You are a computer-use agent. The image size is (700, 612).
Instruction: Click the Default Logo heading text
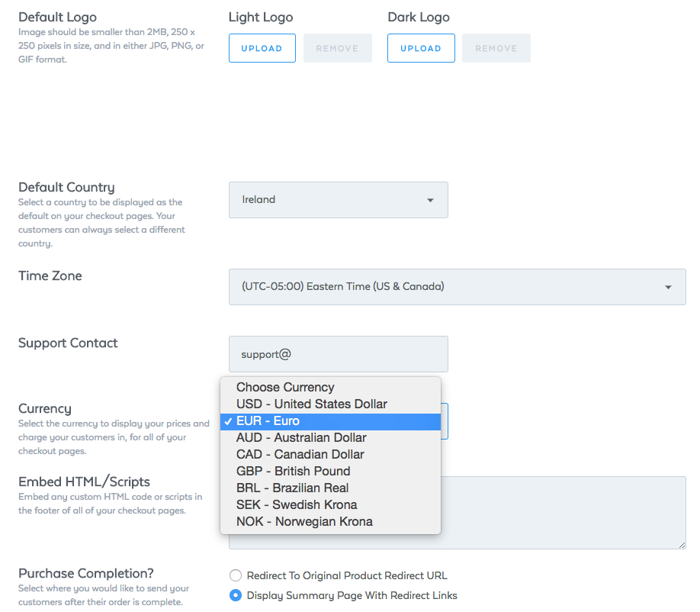(58, 17)
